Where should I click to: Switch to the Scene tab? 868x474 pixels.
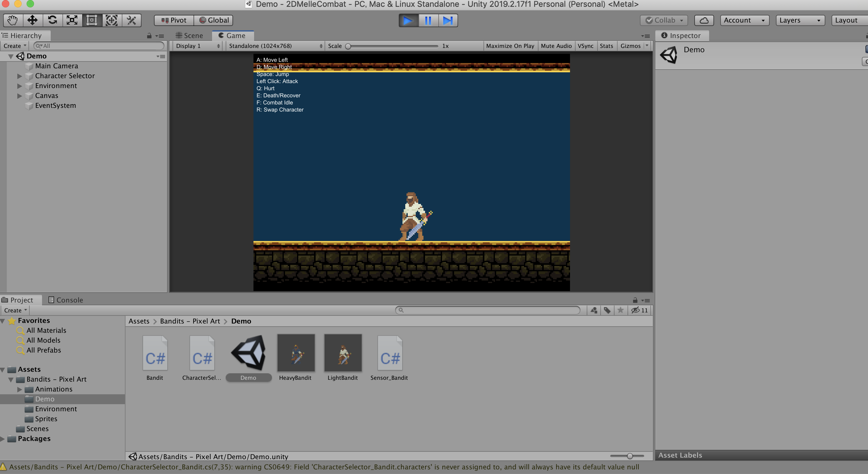point(190,36)
